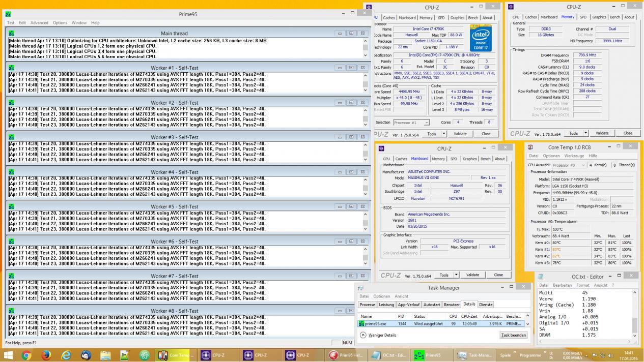Viewport: 644px width, 362px height.
Task: Click Worker #4 window icon
Action: pyautogui.click(x=11, y=172)
